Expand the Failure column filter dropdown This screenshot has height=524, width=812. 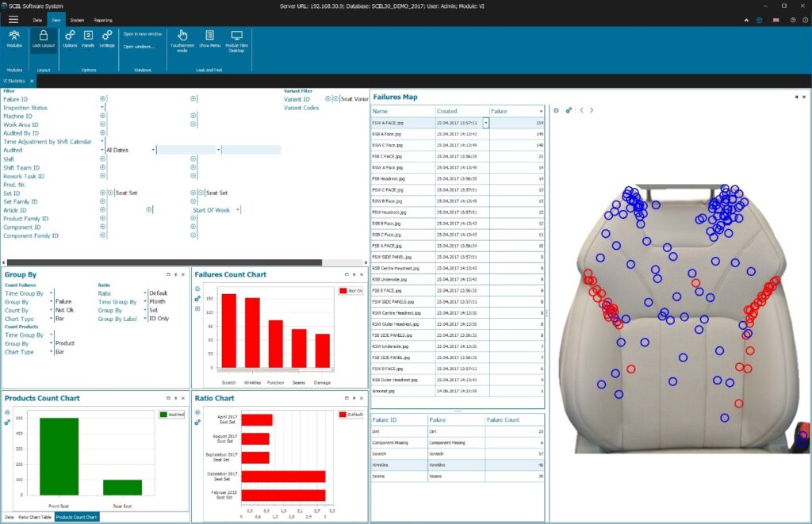point(541,111)
